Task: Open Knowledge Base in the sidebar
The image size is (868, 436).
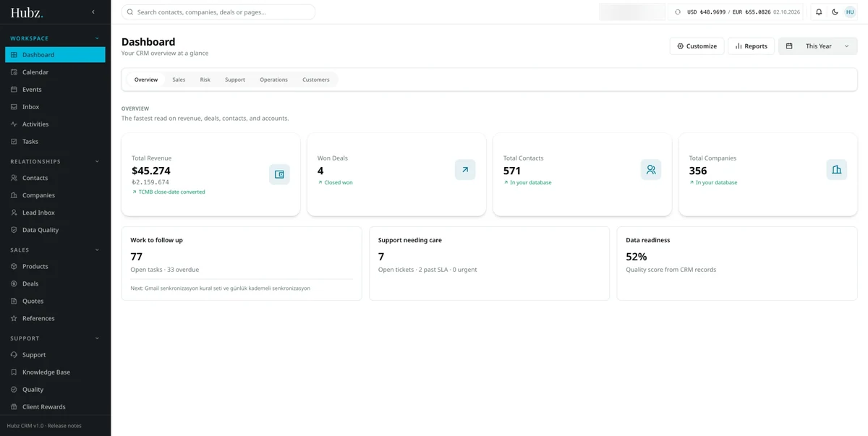Action: click(55, 372)
